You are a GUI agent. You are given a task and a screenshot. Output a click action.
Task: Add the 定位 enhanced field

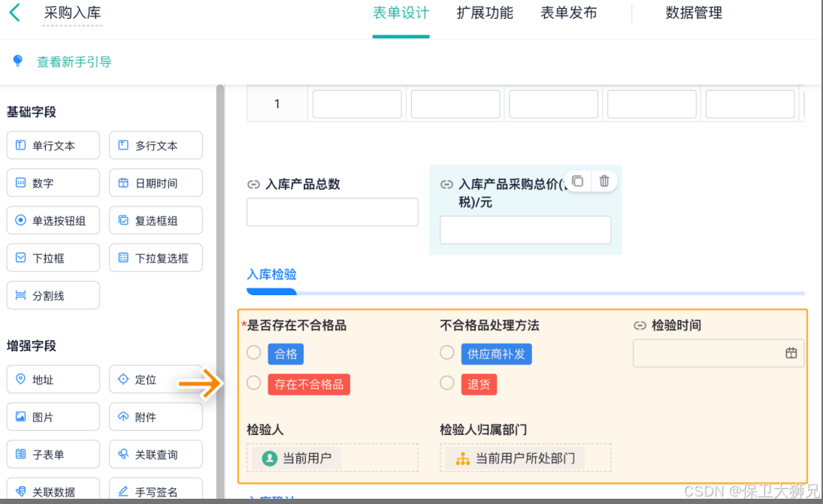[156, 379]
